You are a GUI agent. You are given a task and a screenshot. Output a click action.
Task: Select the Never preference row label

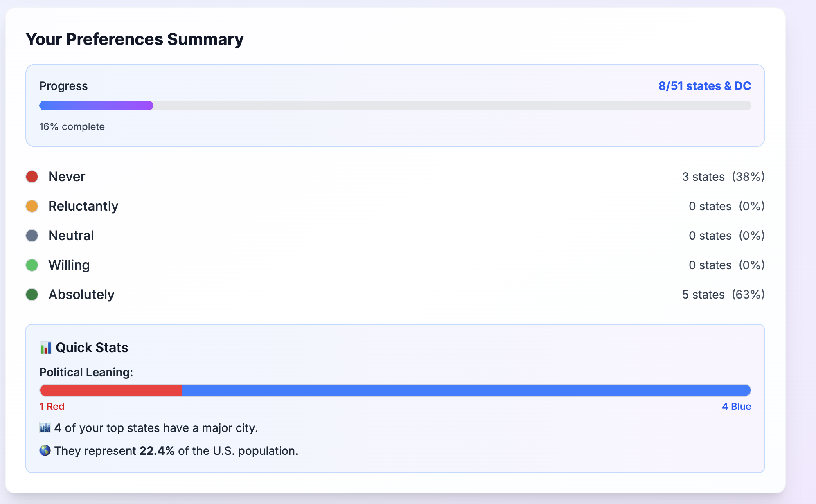coord(67,177)
